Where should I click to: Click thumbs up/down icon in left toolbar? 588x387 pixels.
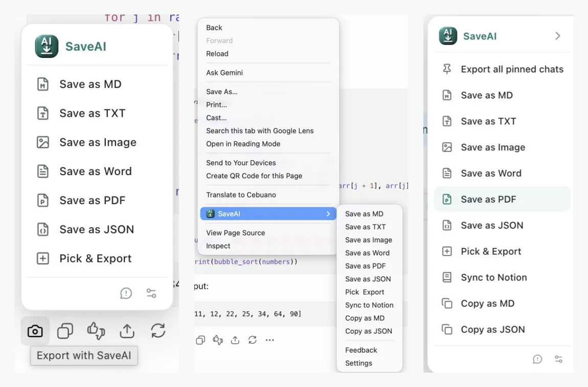(96, 331)
